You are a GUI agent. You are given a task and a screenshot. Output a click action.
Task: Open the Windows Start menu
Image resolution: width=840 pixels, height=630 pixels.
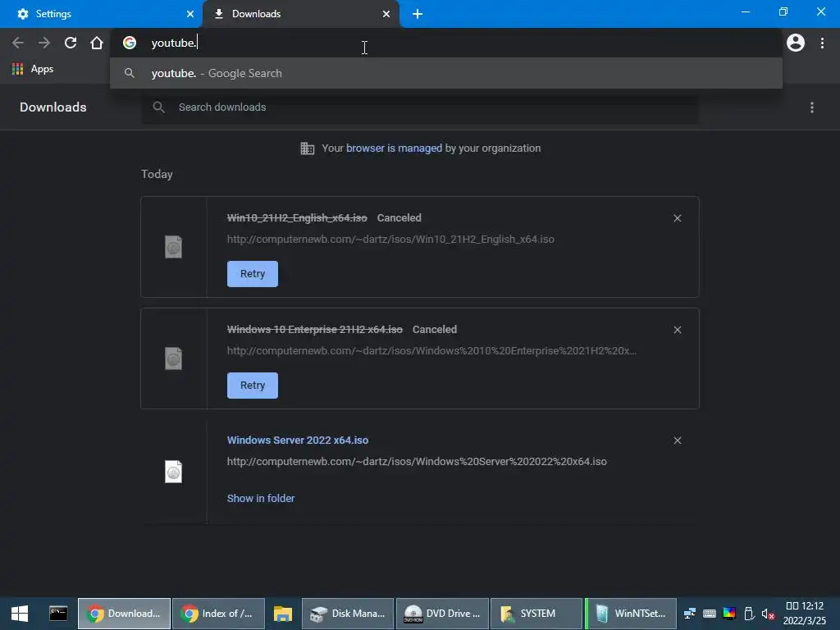(20, 614)
